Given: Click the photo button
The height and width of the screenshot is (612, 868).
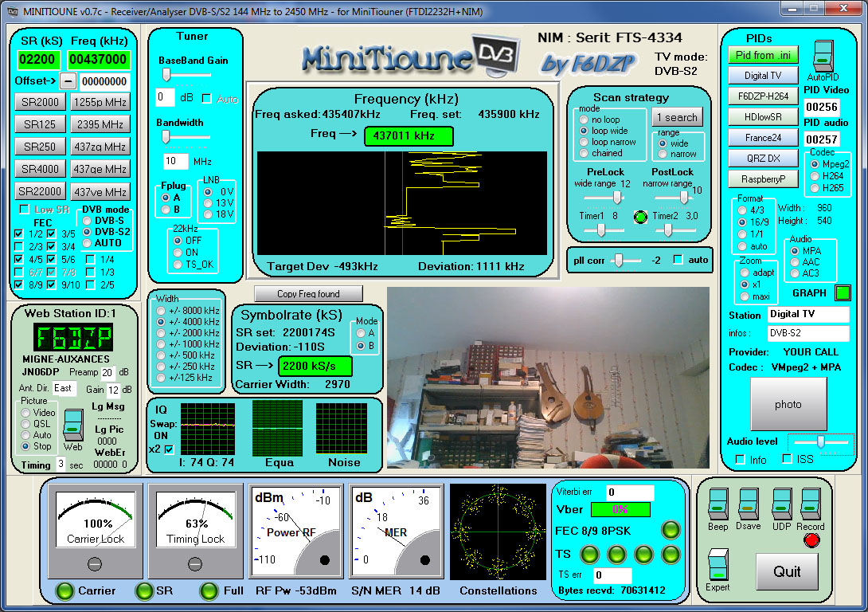Looking at the screenshot, I should point(788,404).
